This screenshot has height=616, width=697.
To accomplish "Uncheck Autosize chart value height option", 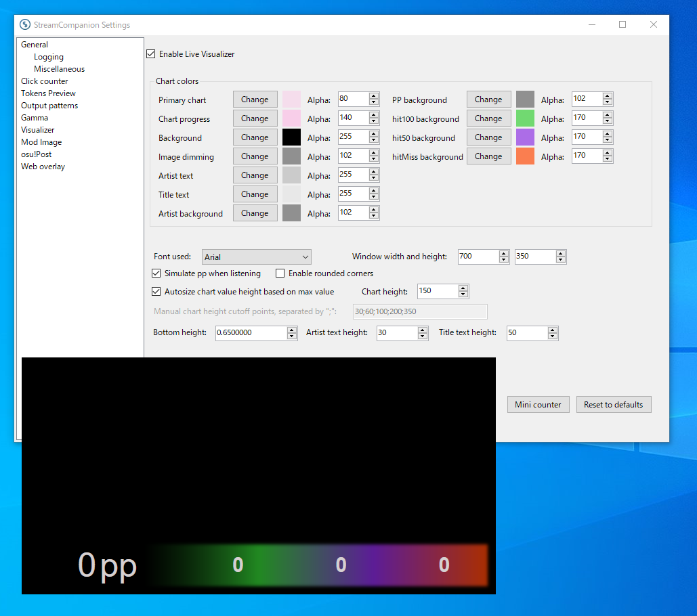I will (x=157, y=292).
